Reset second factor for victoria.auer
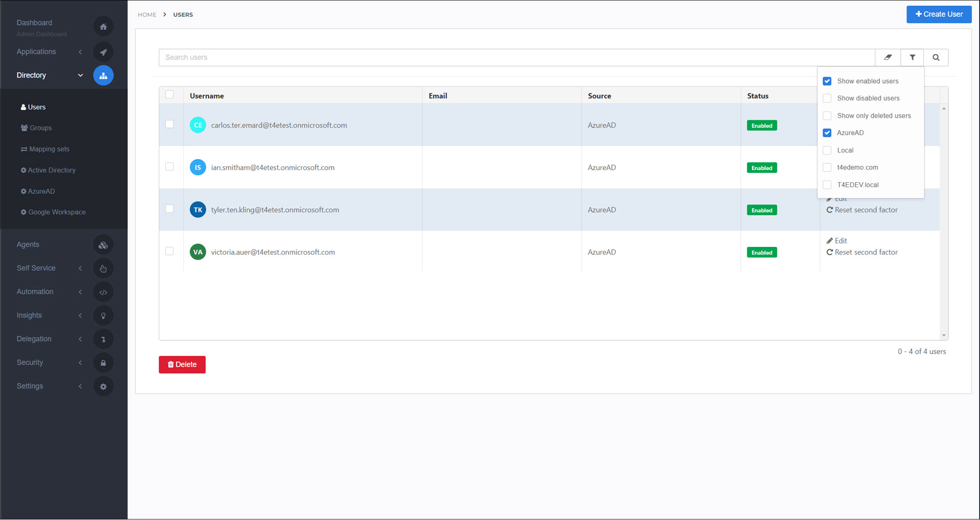980x520 pixels. [x=862, y=253]
